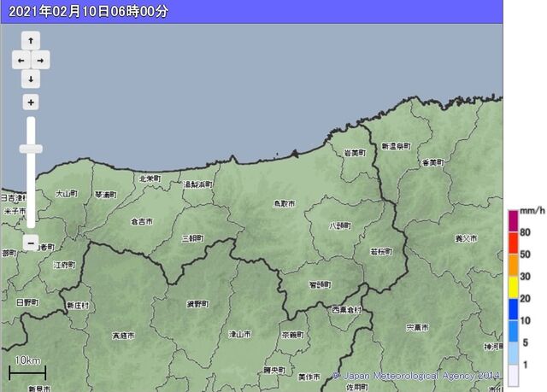Click the 鏡野町 label on the map

[x=198, y=304]
